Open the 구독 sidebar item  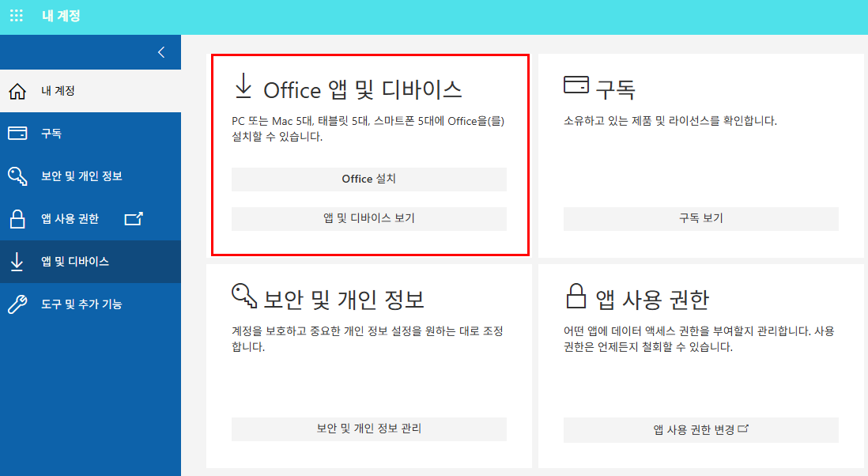coord(90,134)
